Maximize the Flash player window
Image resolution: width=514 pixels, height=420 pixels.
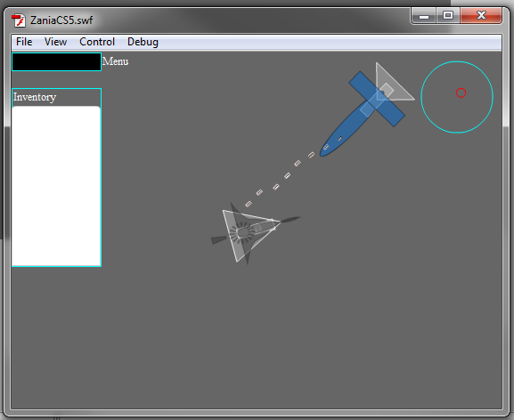[x=448, y=16]
